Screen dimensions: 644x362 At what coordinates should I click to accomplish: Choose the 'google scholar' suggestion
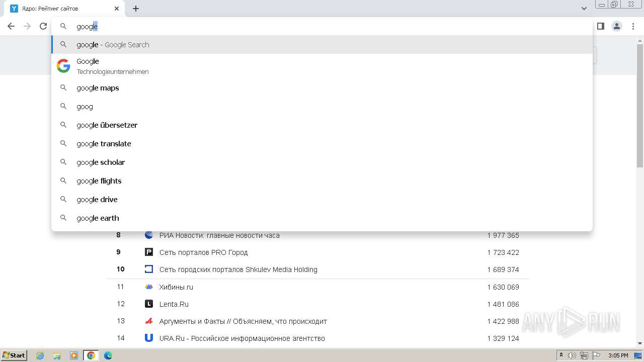pyautogui.click(x=322, y=162)
